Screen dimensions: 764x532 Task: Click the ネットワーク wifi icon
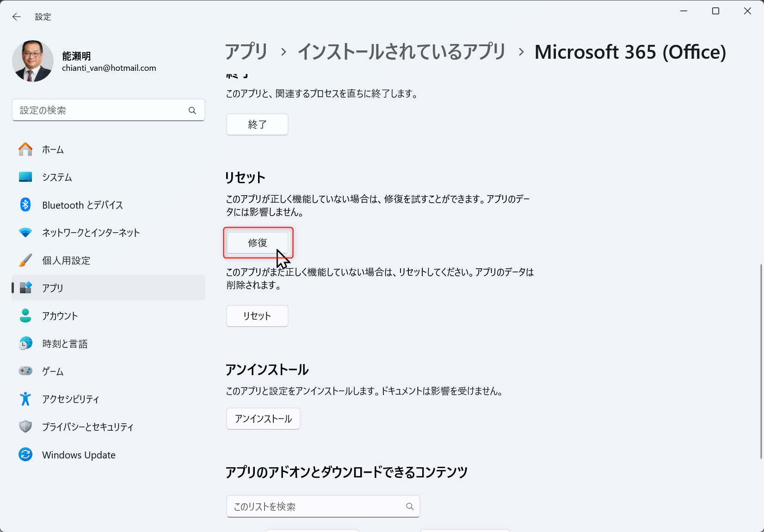point(25,233)
